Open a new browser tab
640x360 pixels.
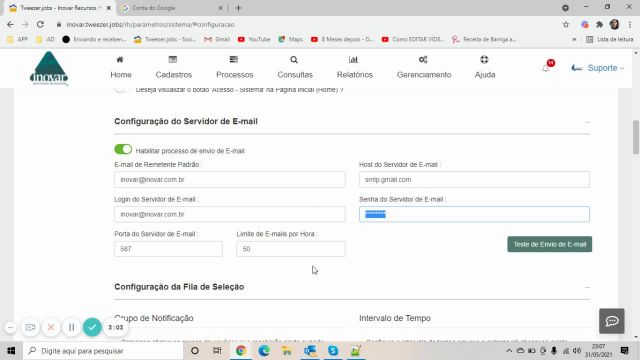[238, 8]
